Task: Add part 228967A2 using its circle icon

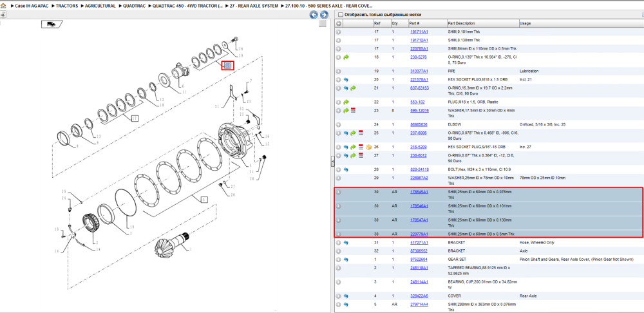Action: point(339,178)
